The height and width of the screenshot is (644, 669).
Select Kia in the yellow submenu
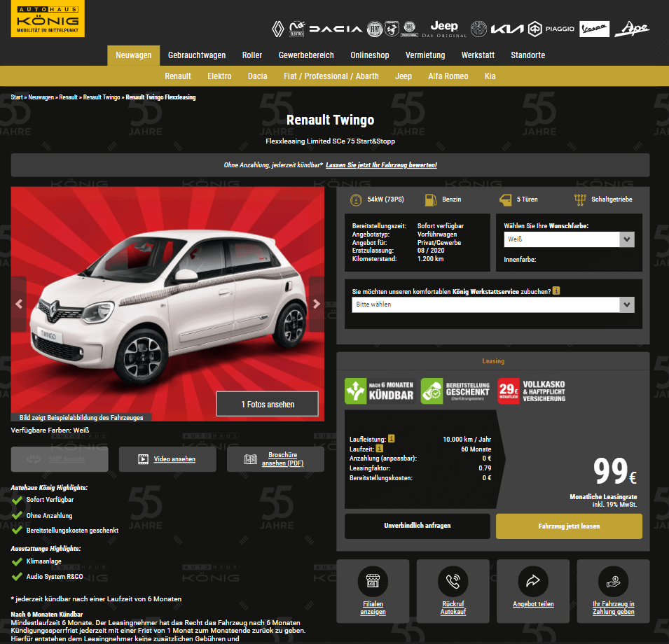490,76
